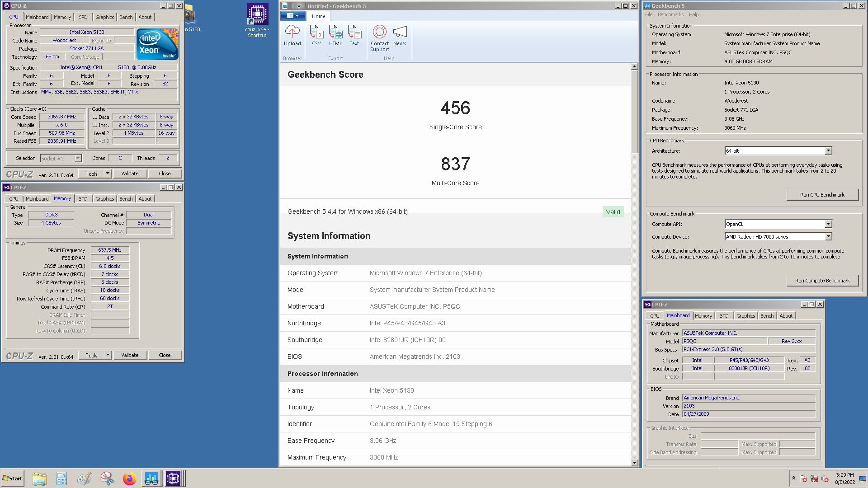
Task: Launch Calculator from the taskbar
Action: point(62,479)
